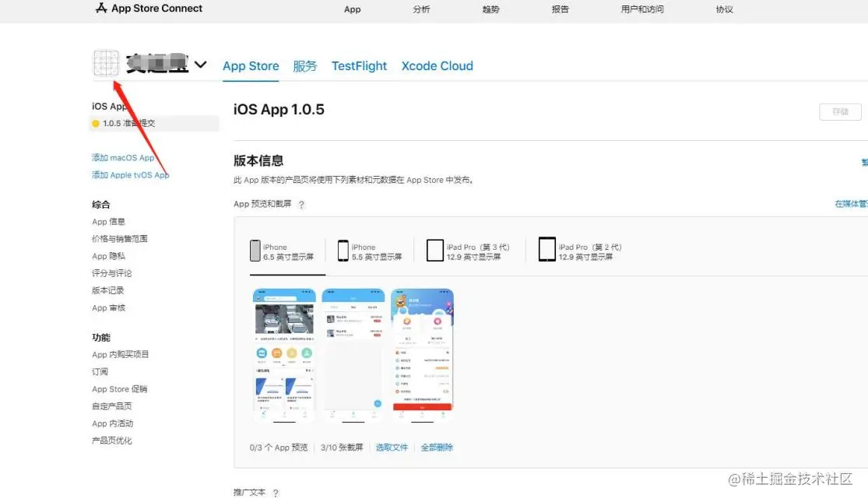
Task: Switch to the Xcode Cloud tab
Action: point(438,66)
